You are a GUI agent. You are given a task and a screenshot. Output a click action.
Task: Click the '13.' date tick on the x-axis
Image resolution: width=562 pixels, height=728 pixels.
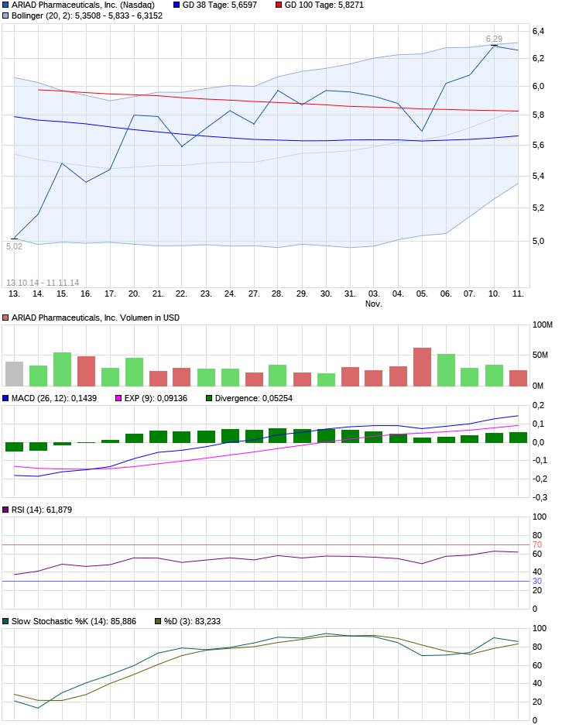click(x=15, y=294)
